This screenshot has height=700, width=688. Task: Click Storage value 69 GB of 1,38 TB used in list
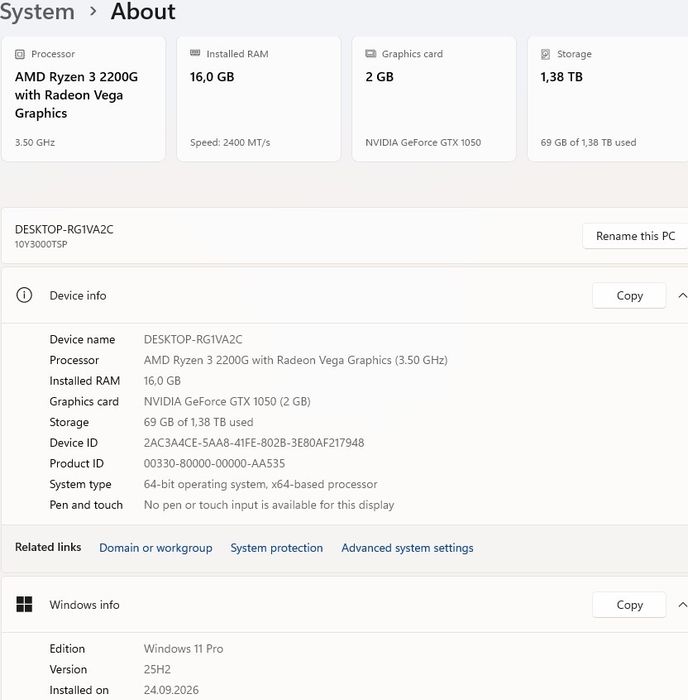coord(198,422)
